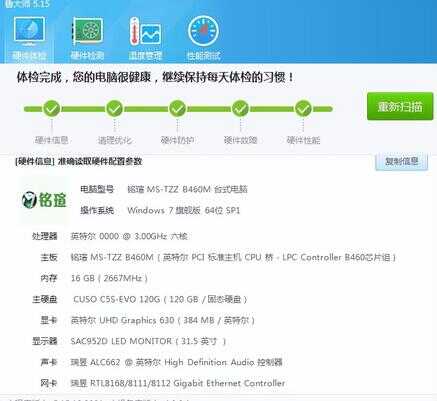Screen dimensions: 437x401
Task: Click monitor value SAC952D LED MONITOR
Action: tap(148, 341)
